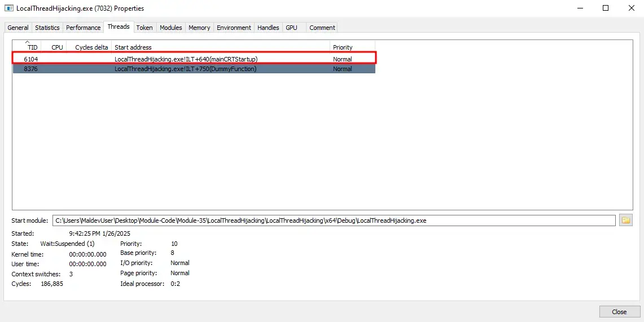Screen dimensions: 644x322
Task: Click the folder icon beside Start module path
Action: point(625,220)
